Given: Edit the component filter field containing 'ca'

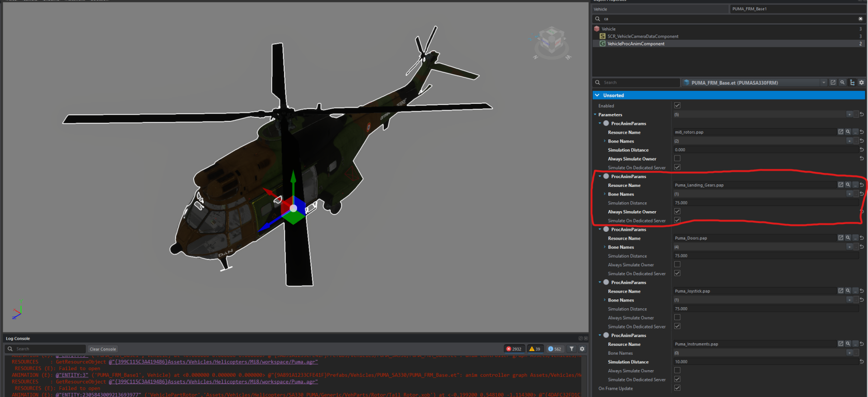Looking at the screenshot, I should 729,19.
